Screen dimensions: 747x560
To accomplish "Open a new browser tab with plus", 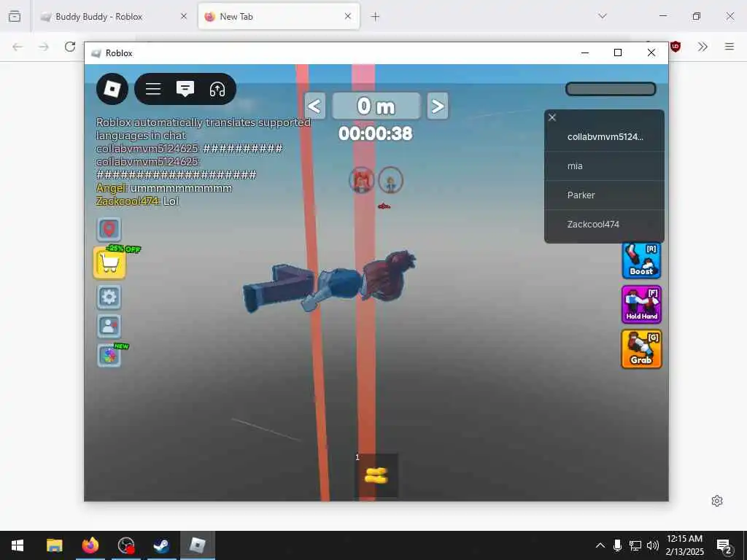I will (376, 17).
